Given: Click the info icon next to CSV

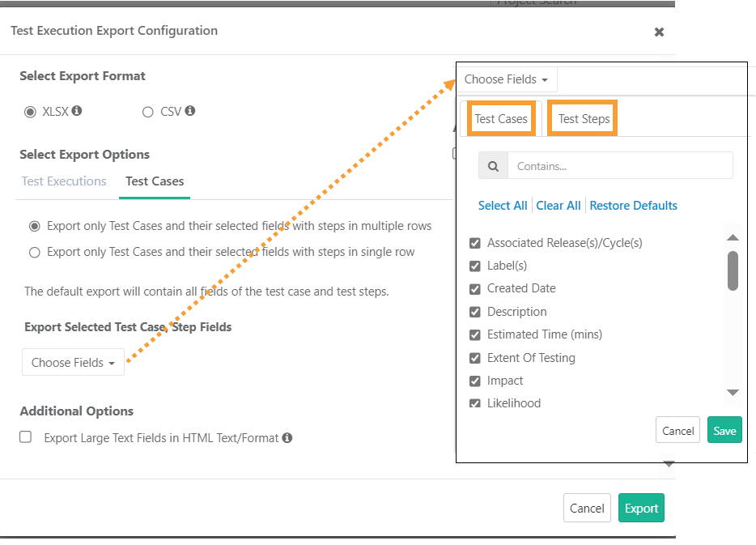Looking at the screenshot, I should 189,111.
